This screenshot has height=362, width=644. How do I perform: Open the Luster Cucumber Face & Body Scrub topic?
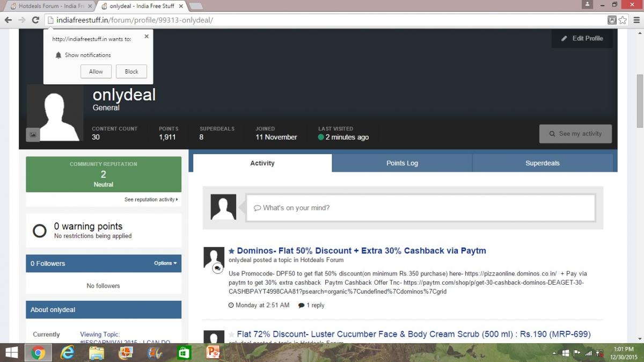click(414, 334)
